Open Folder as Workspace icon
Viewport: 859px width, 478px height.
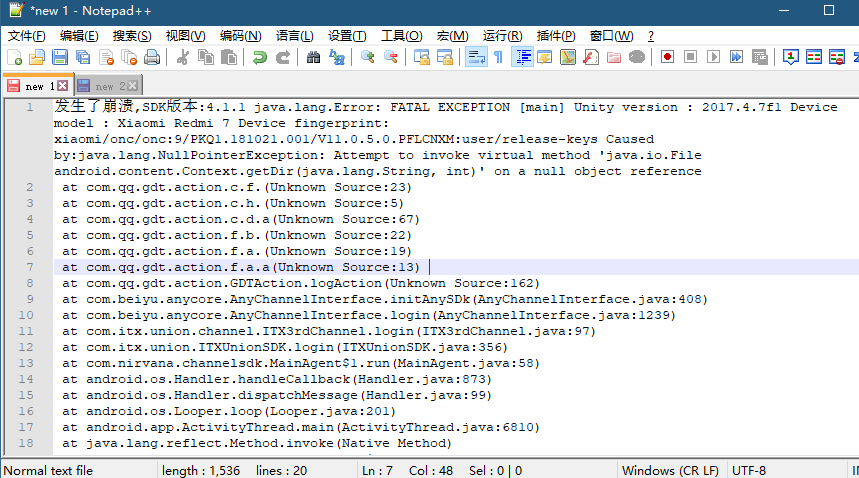[x=614, y=57]
